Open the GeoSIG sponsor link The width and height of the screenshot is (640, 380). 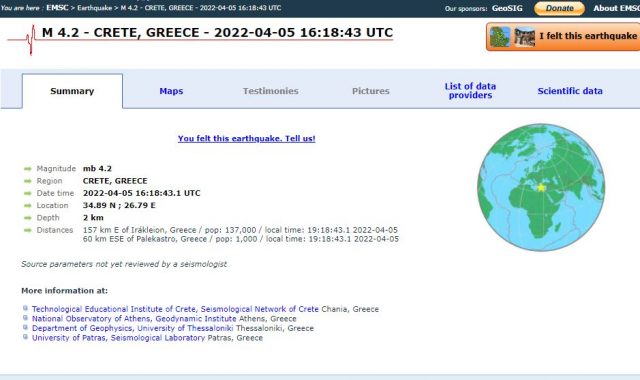507,8
